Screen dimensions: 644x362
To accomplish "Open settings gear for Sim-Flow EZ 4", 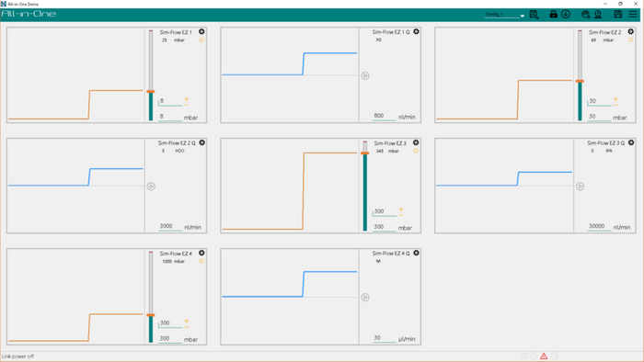I will [x=201, y=253].
